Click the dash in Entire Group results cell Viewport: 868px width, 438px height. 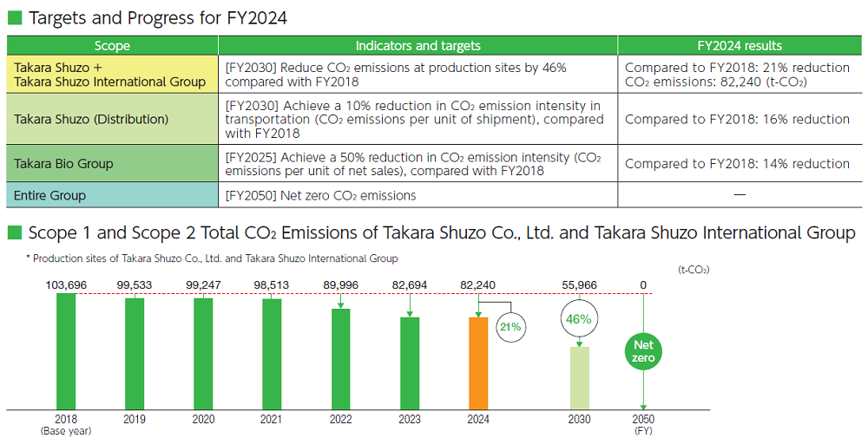click(x=739, y=195)
